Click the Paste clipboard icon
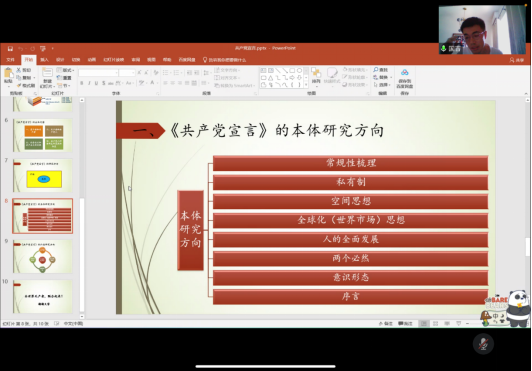Image resolution: width=532 pixels, height=371 pixels. 8,74
